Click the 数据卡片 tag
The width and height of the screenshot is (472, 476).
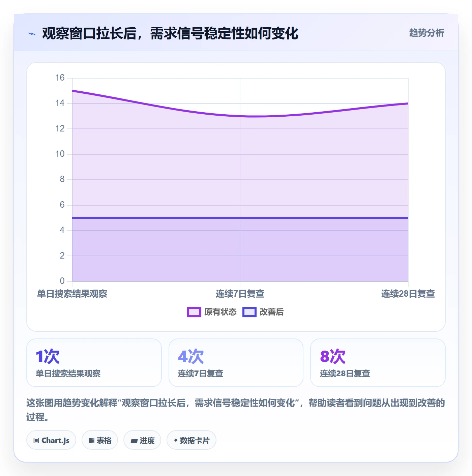click(191, 440)
